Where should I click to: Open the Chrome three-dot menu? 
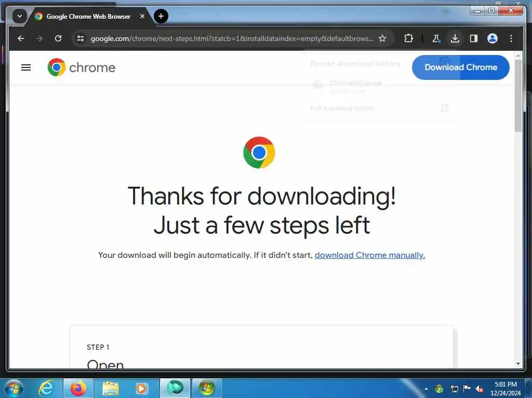(511, 38)
